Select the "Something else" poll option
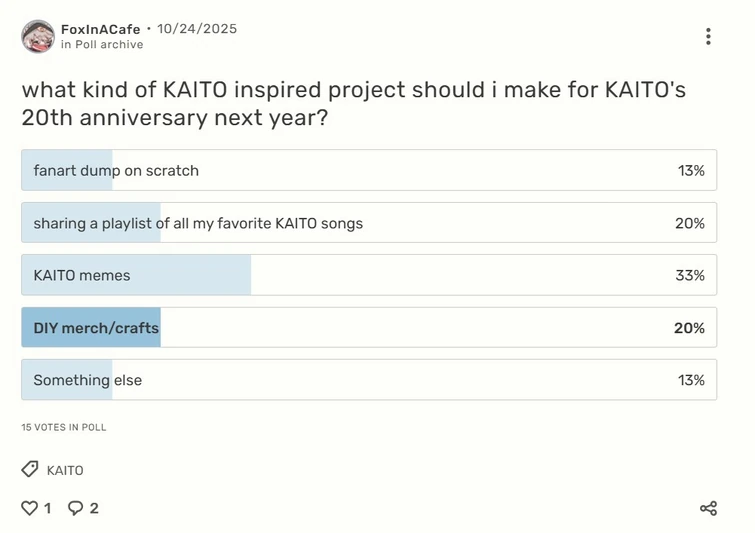 pyautogui.click(x=368, y=380)
